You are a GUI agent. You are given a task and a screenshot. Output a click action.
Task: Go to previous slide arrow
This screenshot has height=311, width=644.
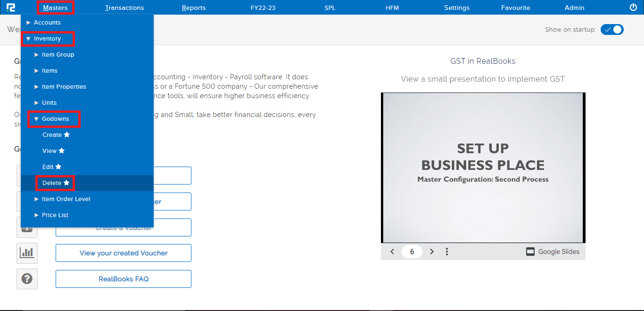pos(392,252)
